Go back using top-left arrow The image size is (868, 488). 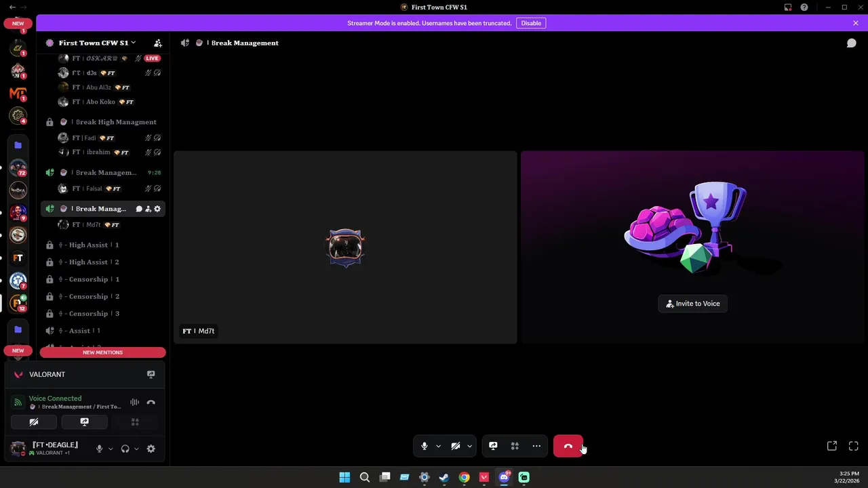(12, 7)
